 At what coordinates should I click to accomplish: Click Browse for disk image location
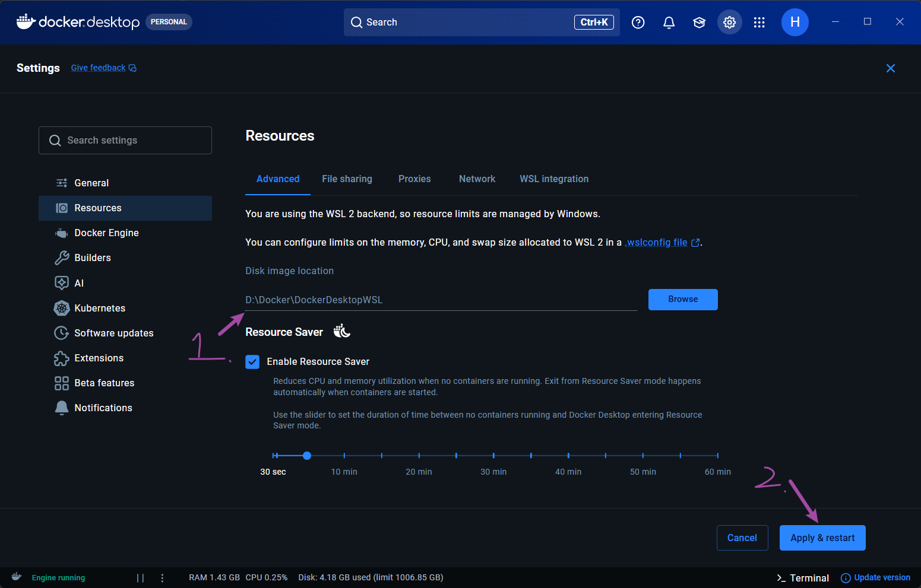tap(683, 300)
